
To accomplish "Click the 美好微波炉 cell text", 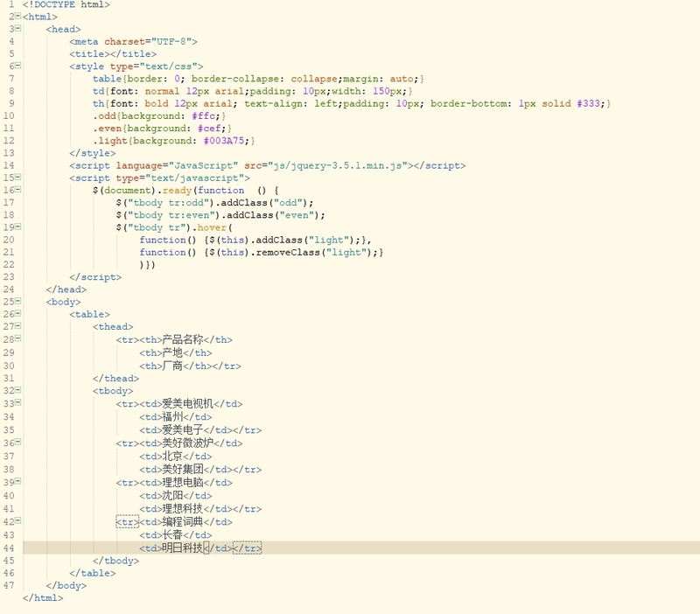I will tap(187, 443).
